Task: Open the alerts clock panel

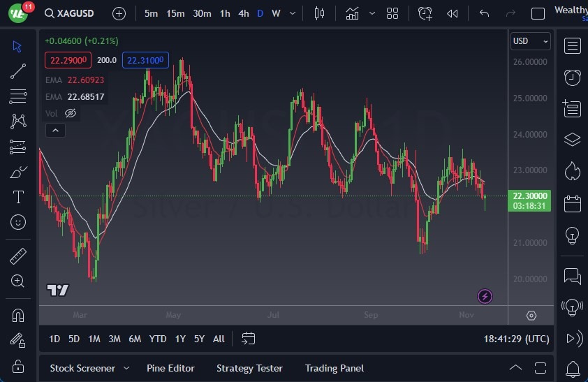Action: tap(573, 77)
